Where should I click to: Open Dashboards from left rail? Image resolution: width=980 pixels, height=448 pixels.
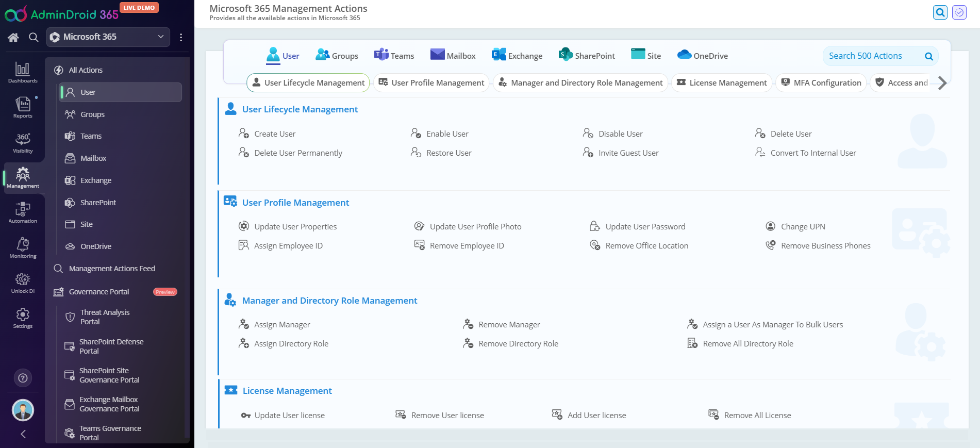(23, 72)
